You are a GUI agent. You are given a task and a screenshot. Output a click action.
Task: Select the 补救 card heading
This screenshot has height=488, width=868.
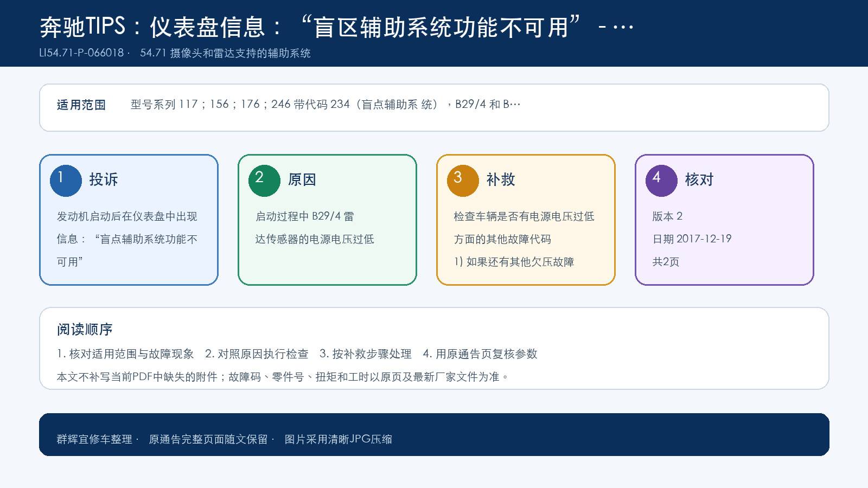[x=501, y=179]
